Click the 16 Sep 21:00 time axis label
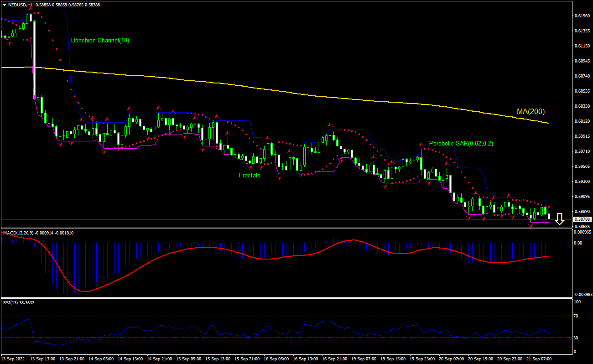The height and width of the screenshot is (364, 593). (x=334, y=359)
